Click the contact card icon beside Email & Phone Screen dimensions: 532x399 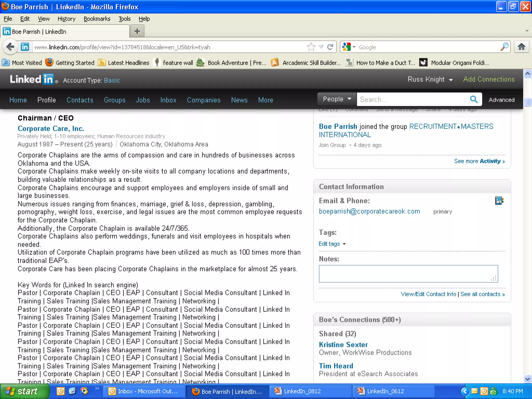pyautogui.click(x=499, y=201)
